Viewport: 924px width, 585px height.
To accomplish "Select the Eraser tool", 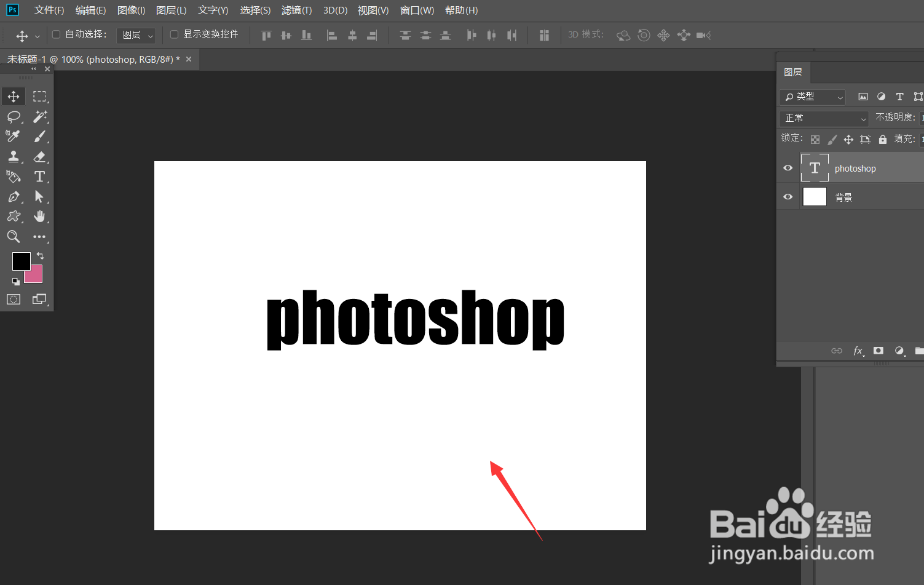I will tap(39, 156).
